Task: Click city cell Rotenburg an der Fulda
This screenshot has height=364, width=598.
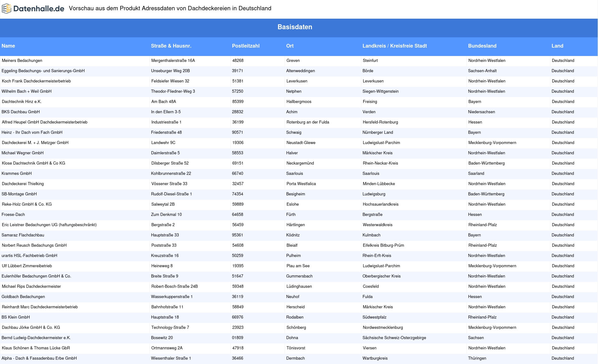Action: click(308, 122)
